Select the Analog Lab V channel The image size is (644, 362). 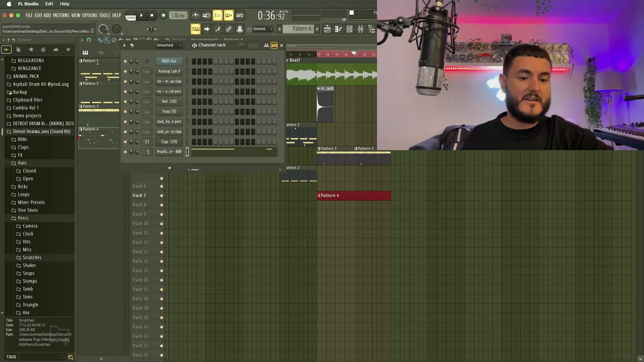[169, 71]
